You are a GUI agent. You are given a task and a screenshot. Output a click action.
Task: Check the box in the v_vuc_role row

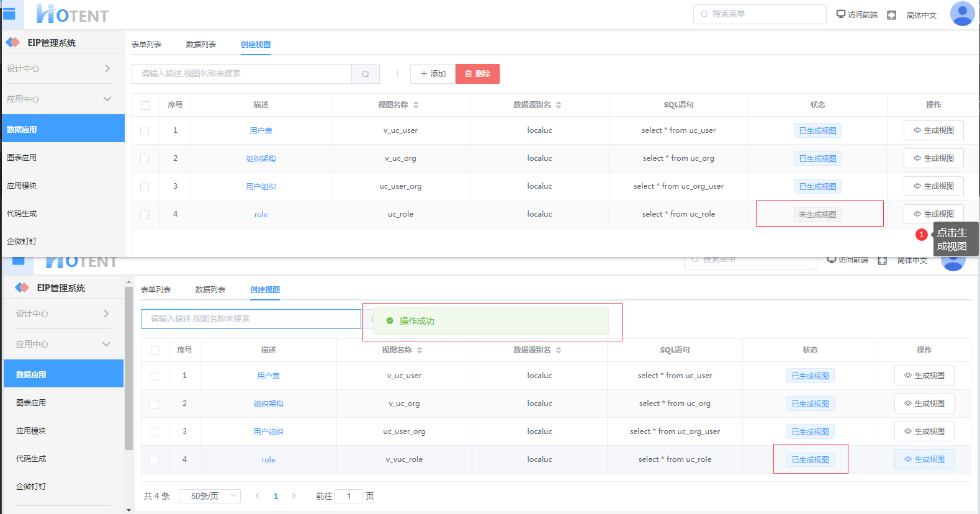154,460
